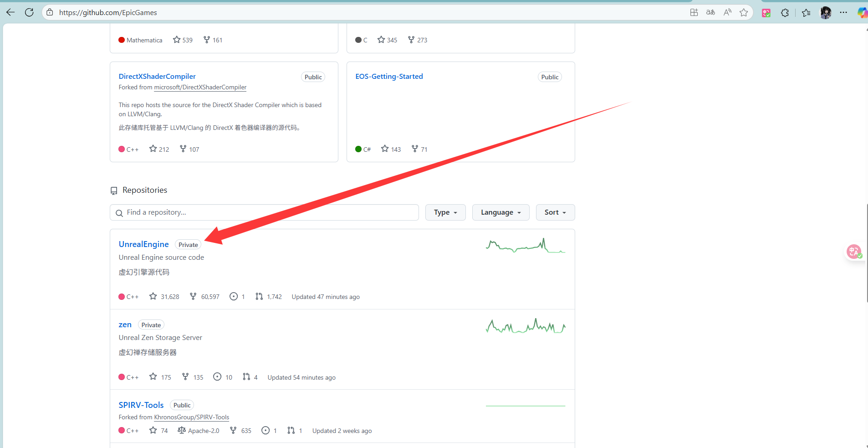The image size is (868, 448).
Task: Open favorites list icon
Action: tap(806, 13)
